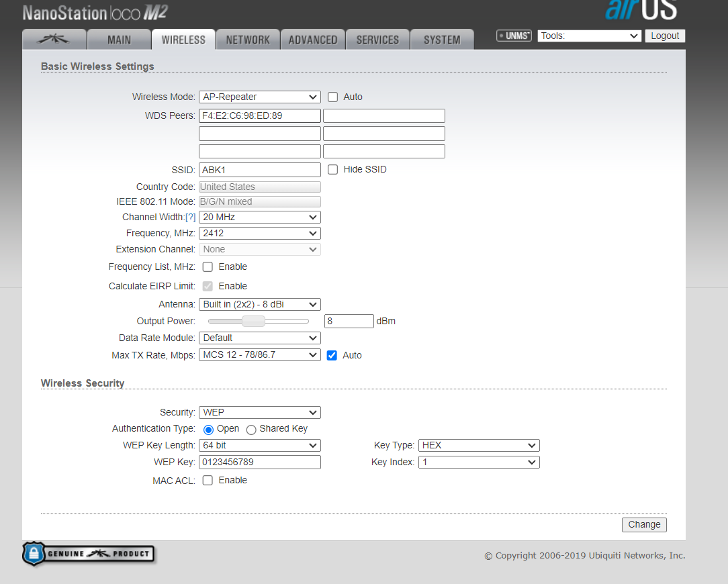728x584 pixels.
Task: Expand the Key Index dropdown
Action: [479, 463]
